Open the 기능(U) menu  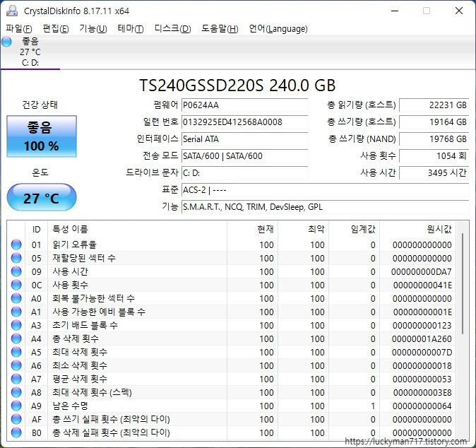pyautogui.click(x=93, y=28)
